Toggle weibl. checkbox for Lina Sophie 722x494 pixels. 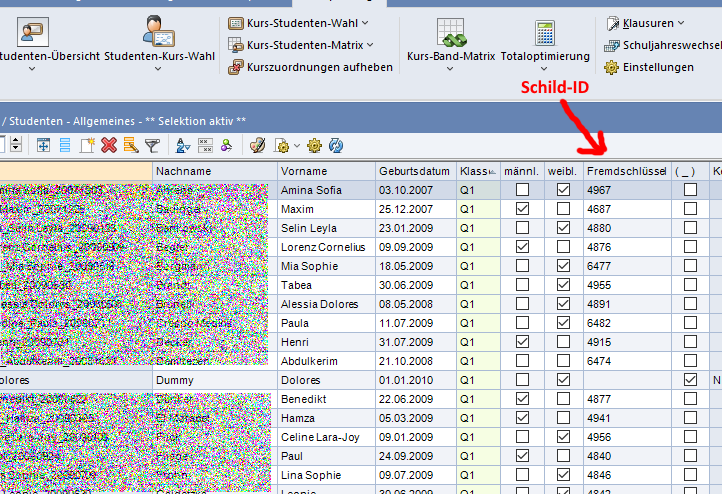pos(563,475)
